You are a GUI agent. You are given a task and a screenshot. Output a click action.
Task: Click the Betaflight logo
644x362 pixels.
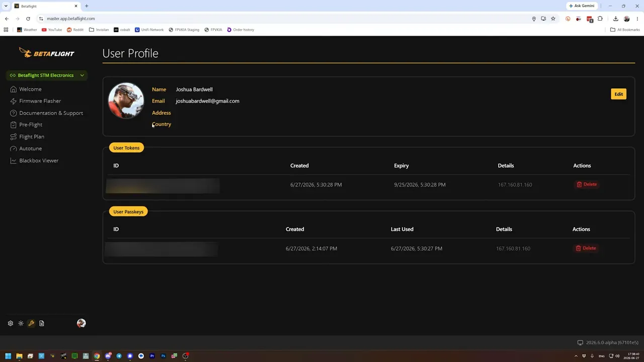(x=46, y=52)
